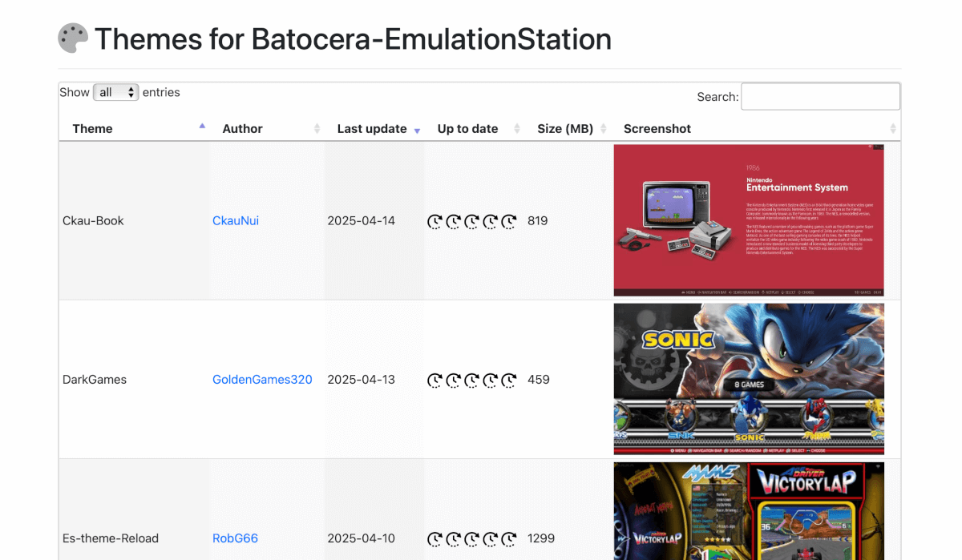
Task: Click the palette icon beside the page title
Action: (73, 38)
